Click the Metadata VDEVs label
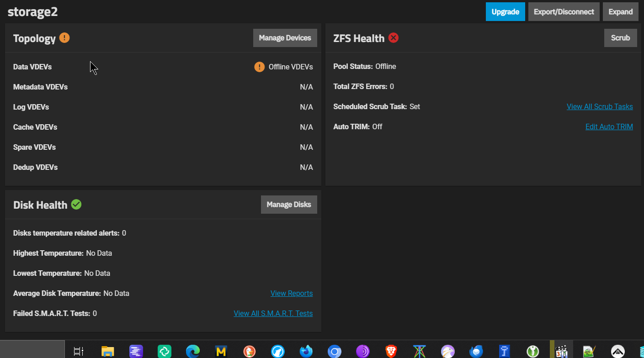 pyautogui.click(x=40, y=87)
